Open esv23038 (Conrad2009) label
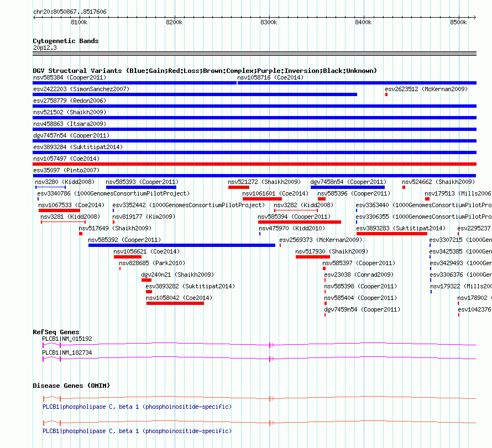Viewport: 492px width, 448px height. click(x=359, y=275)
